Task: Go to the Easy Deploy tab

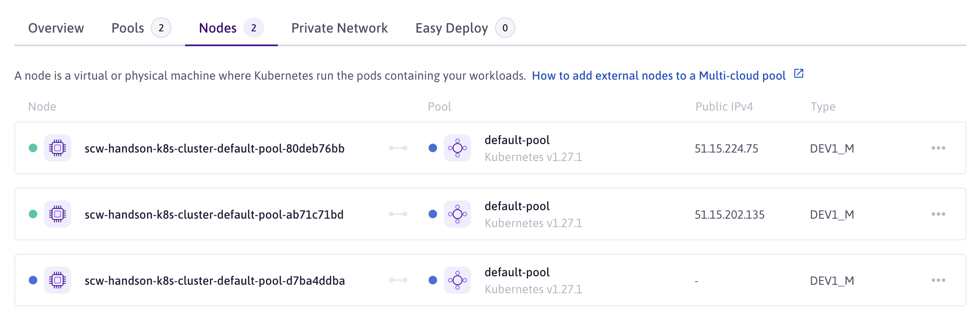Action: pos(451,28)
